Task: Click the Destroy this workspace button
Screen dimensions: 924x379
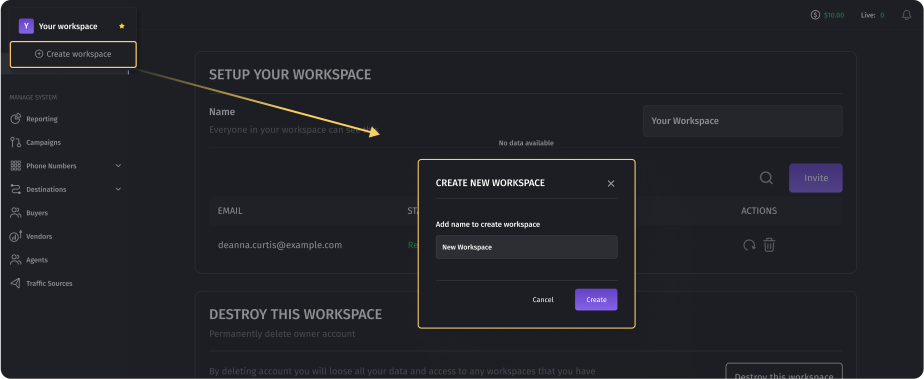Action: pyautogui.click(x=784, y=371)
